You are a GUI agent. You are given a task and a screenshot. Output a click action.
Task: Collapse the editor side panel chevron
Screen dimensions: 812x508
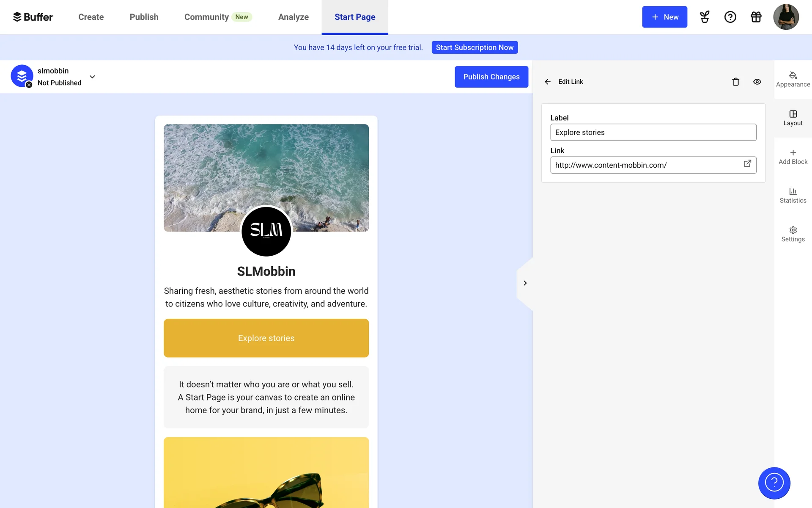[x=525, y=283]
